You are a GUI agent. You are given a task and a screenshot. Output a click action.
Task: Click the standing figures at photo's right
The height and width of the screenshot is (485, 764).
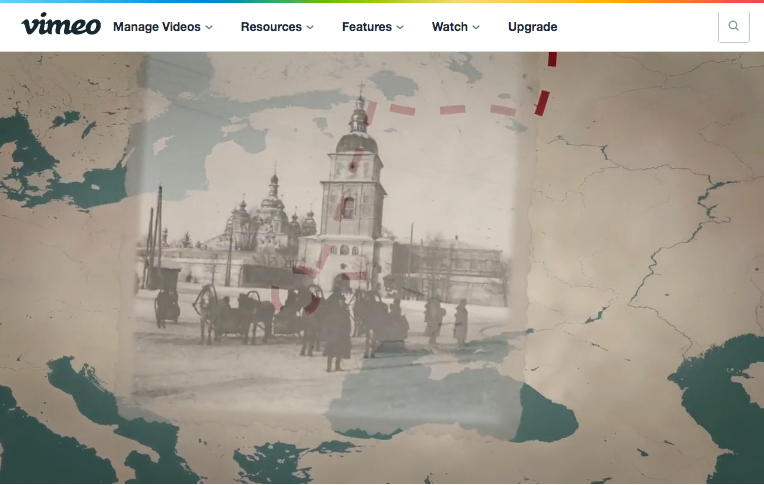click(447, 320)
